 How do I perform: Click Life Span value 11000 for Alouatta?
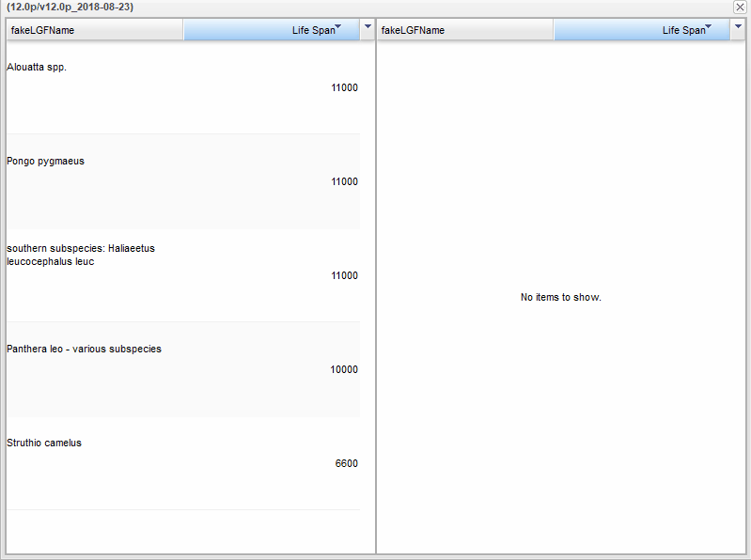[344, 87]
